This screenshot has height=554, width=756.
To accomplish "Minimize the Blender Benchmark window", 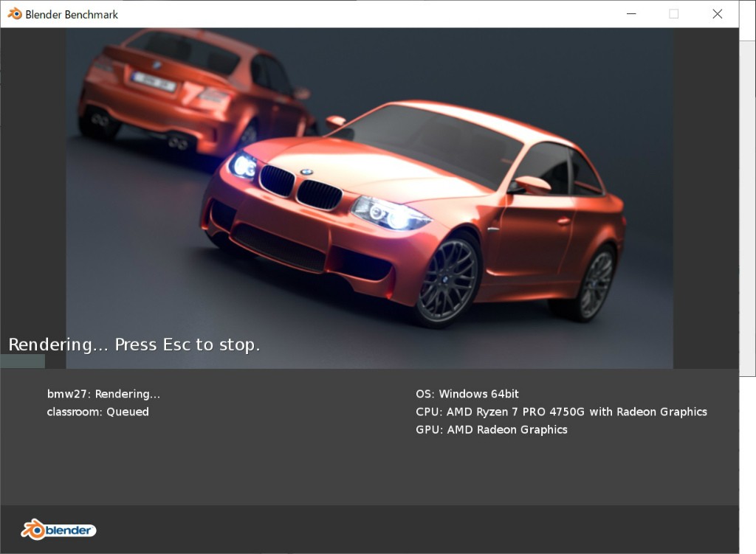I will pos(631,14).
